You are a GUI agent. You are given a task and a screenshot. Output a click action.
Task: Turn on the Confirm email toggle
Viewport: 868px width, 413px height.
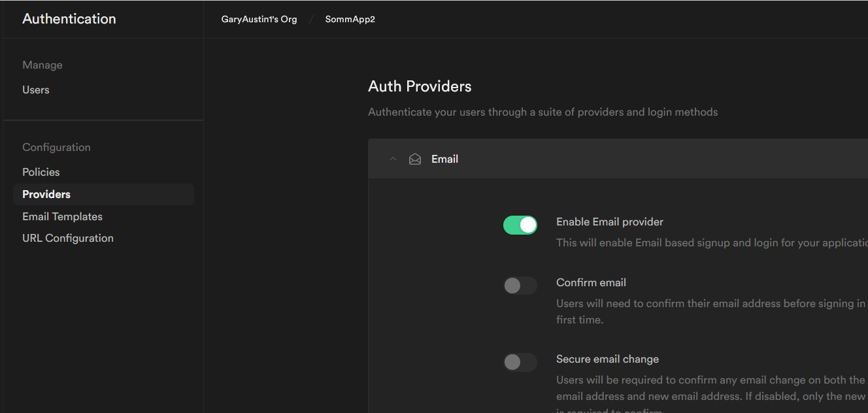[x=520, y=286]
